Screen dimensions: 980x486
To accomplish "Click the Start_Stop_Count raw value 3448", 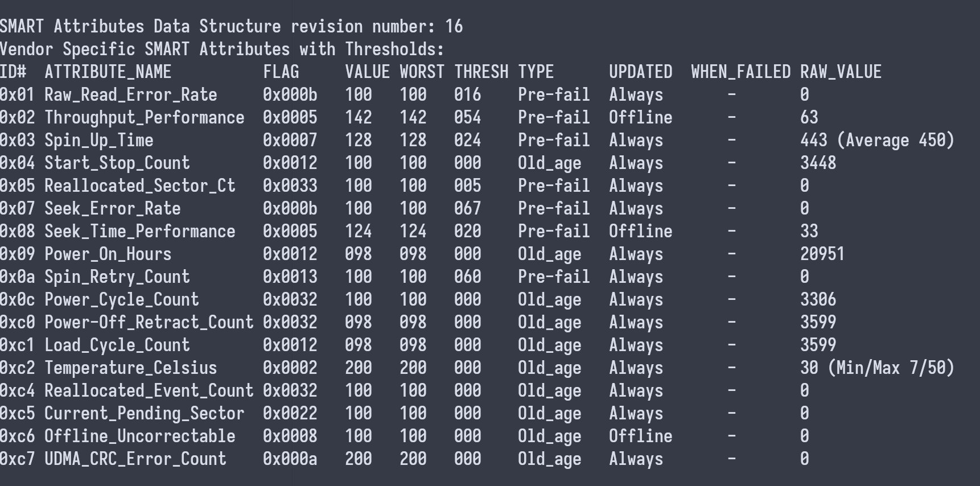I will 818,163.
